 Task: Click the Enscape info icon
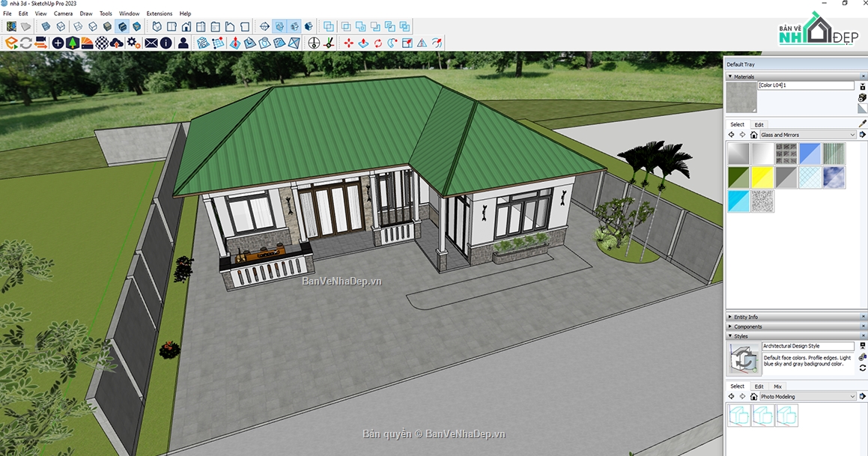coord(166,43)
